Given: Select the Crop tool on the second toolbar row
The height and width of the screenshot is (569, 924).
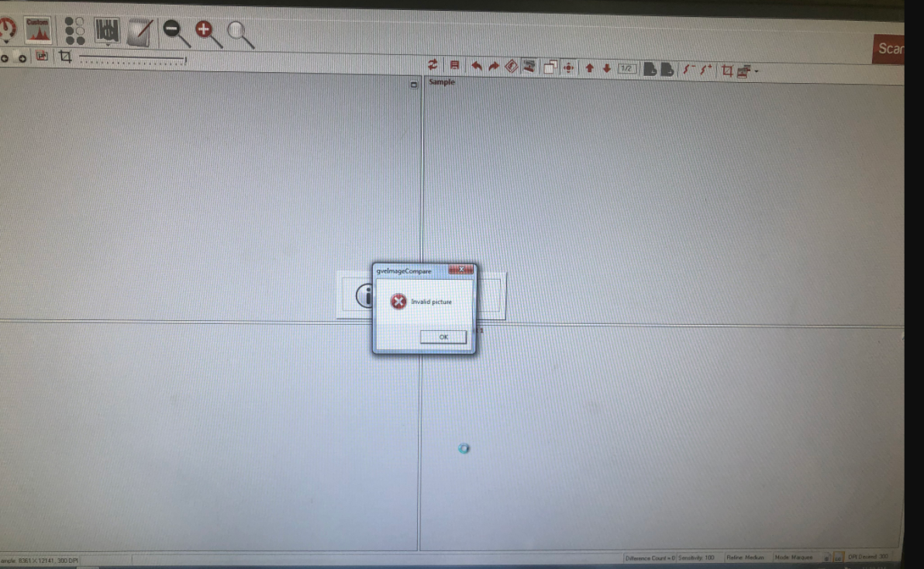Looking at the screenshot, I should 66,56.
